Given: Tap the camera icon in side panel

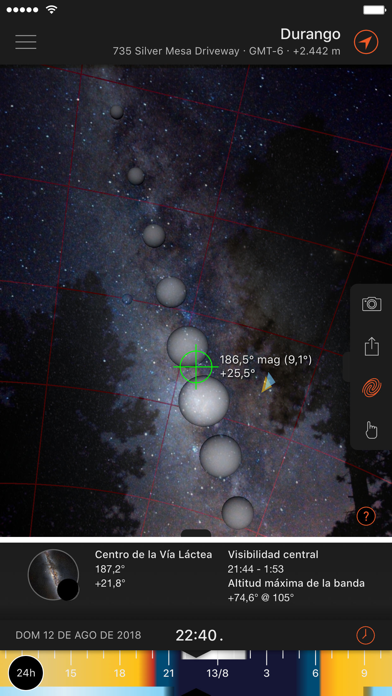Looking at the screenshot, I should pos(371,304).
